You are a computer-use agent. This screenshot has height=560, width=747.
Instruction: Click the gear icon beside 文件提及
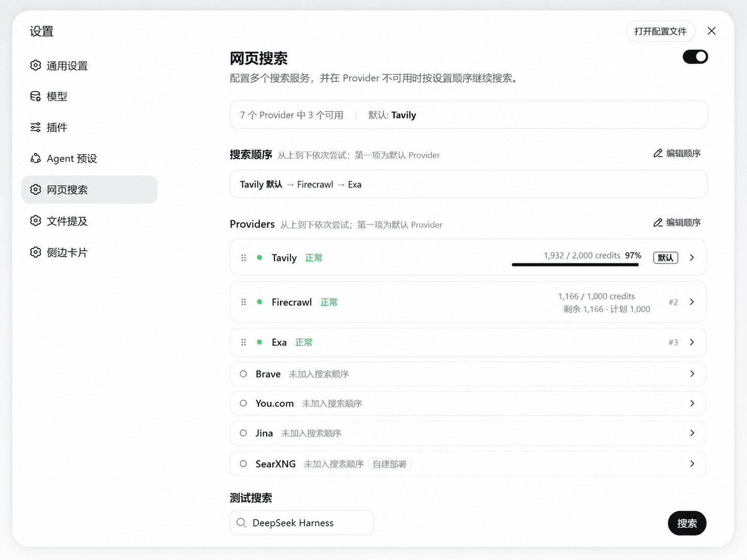coord(36,221)
